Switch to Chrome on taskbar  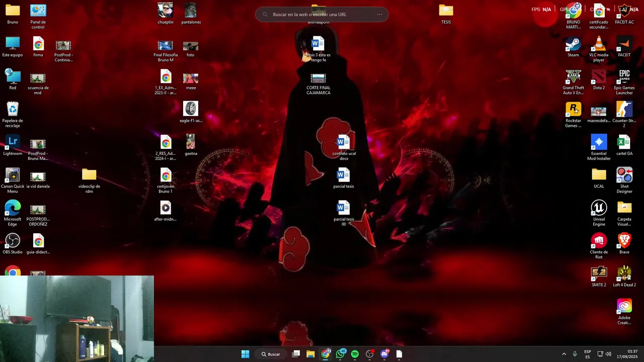[x=326, y=354]
